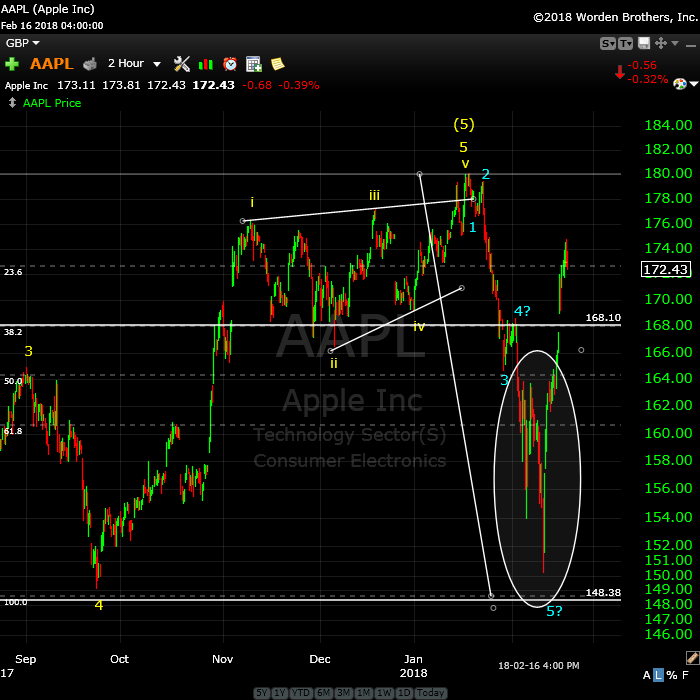Click the yellow iii wave label
700x700 pixels.
click(375, 195)
